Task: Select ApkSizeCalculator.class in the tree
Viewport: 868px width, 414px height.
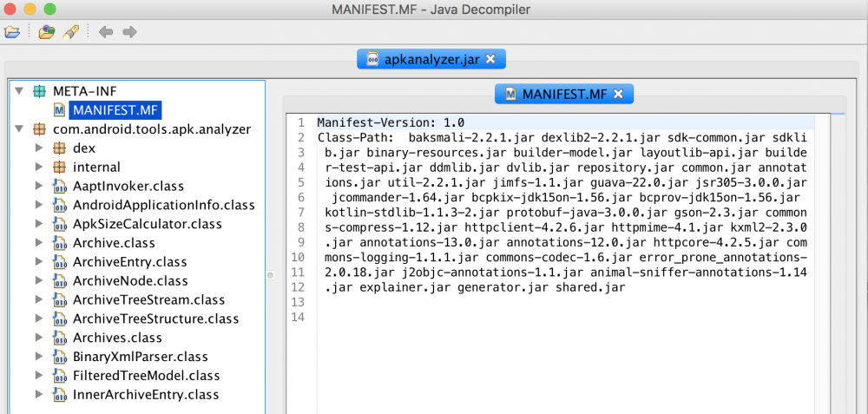Action: tap(148, 224)
